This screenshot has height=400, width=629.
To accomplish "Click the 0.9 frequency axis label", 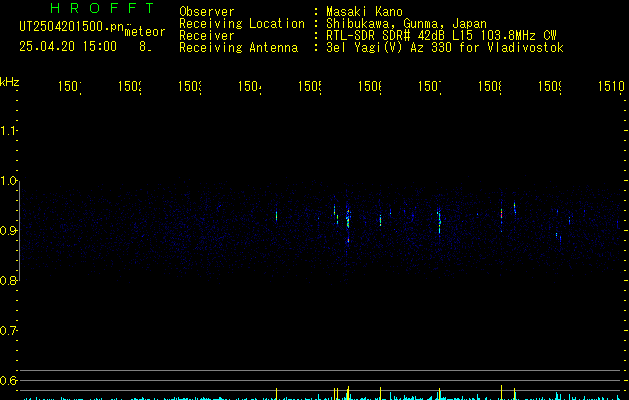I will tap(8, 231).
